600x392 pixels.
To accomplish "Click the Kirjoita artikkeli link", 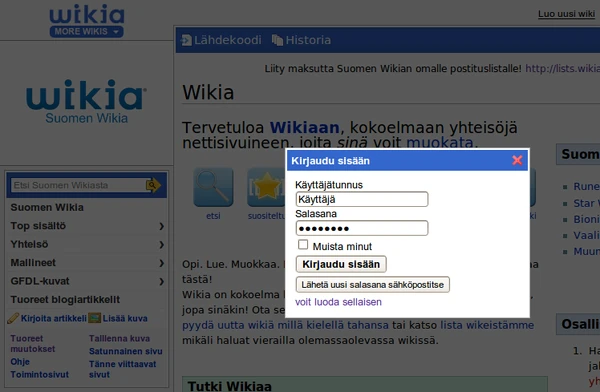I will click(x=54, y=318).
